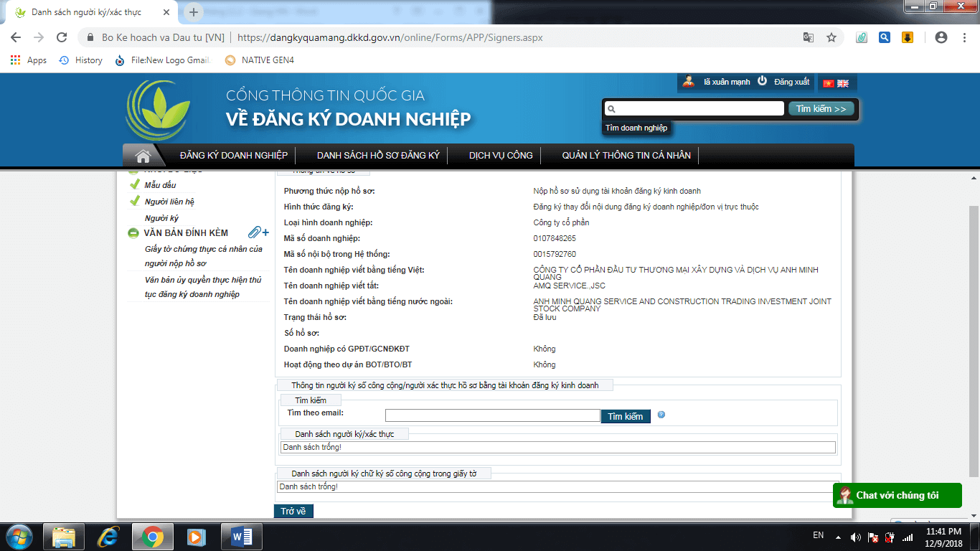Open the ĐĂNG KÝ DOANH NGHIỆP menu
This screenshot has height=551, width=980.
(x=233, y=156)
